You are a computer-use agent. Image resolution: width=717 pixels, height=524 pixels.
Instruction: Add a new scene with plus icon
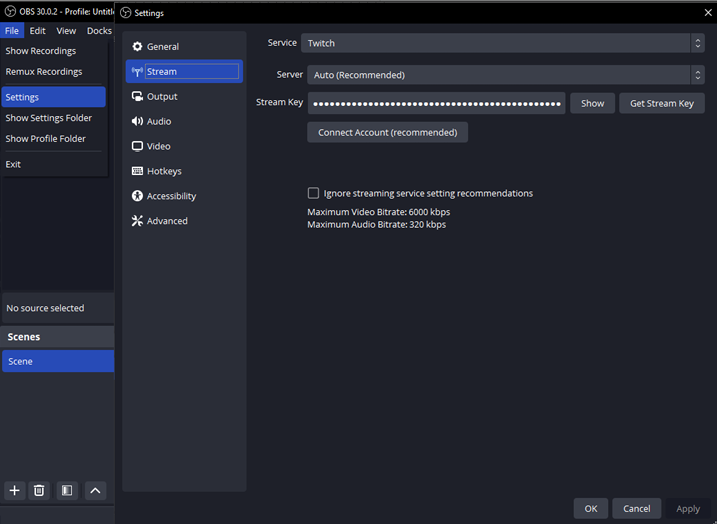(x=15, y=491)
